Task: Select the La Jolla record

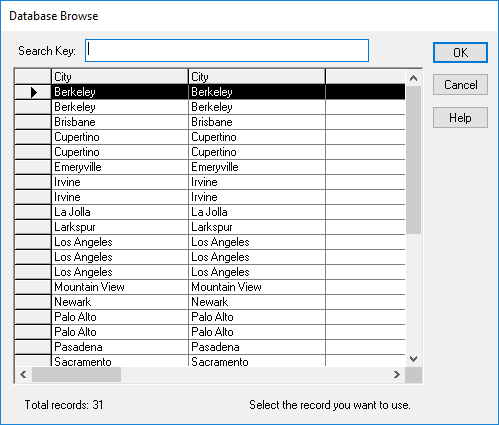Action: 210,212
